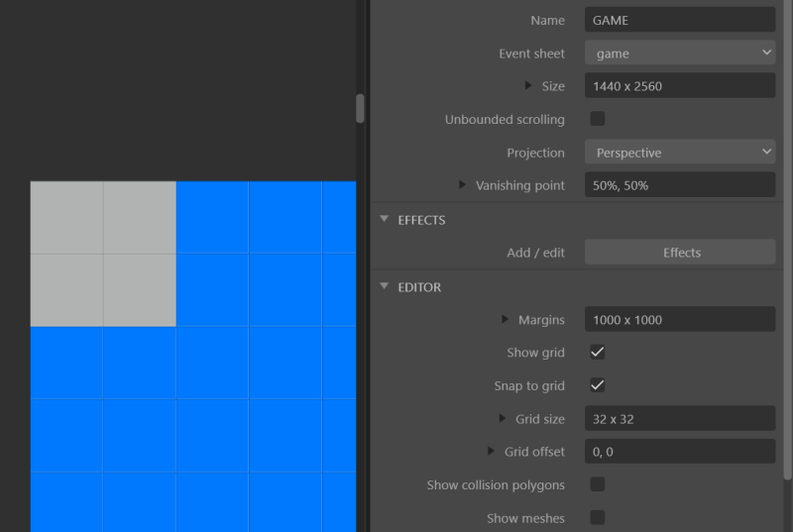
Task: Edit the Grid size value 32 x 32
Action: coord(680,418)
